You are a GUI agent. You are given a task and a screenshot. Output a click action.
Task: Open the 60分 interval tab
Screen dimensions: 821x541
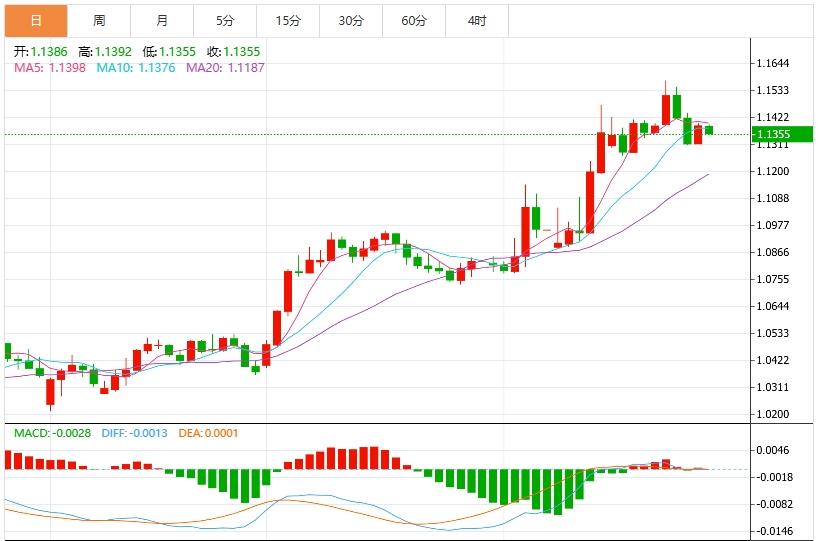pyautogui.click(x=414, y=20)
